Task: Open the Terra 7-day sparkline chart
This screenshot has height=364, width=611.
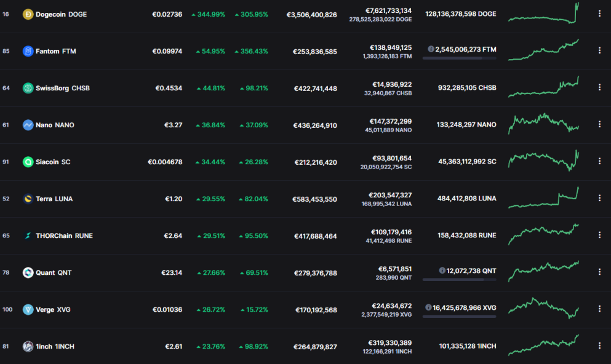Action: (543, 197)
